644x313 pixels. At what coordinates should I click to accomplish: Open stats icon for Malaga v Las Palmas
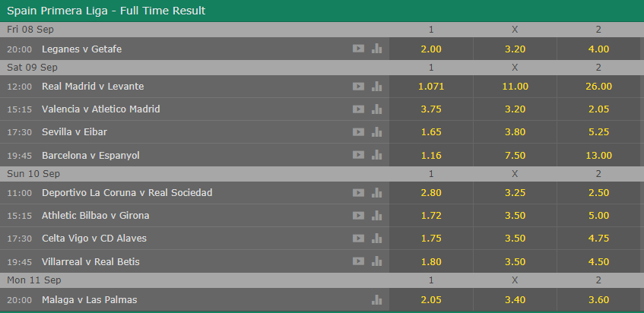tap(376, 299)
